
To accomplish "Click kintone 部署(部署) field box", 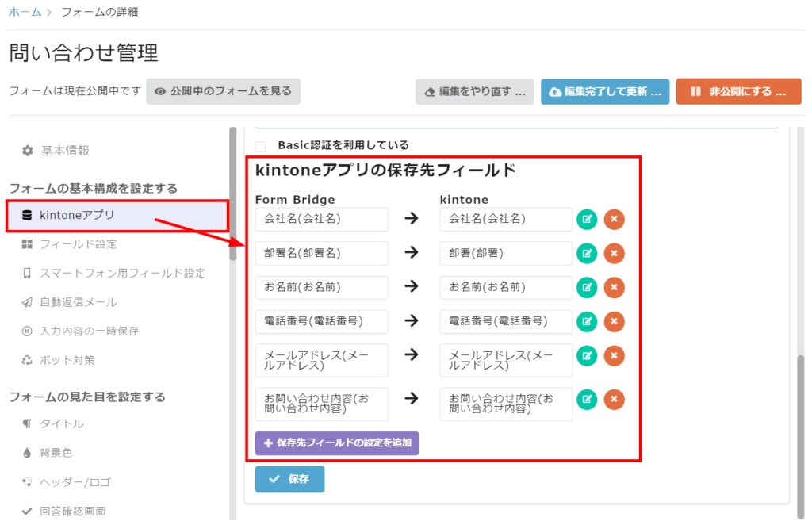I will [505, 253].
